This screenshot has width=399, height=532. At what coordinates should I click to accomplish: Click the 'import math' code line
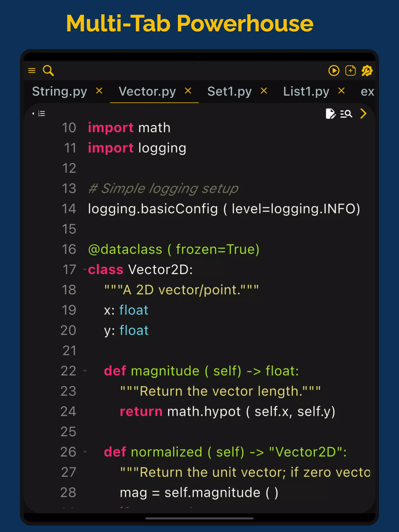129,128
